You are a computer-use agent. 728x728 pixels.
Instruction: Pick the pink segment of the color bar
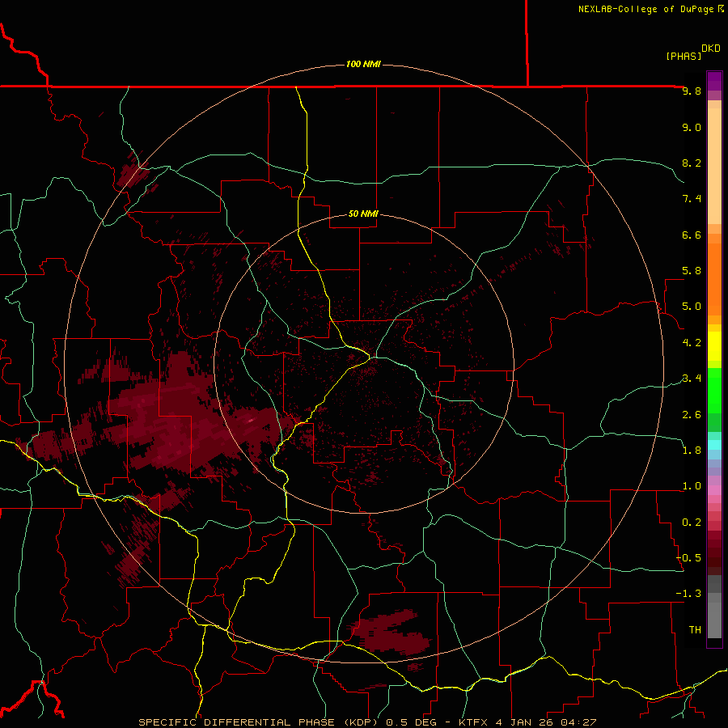coord(714,490)
